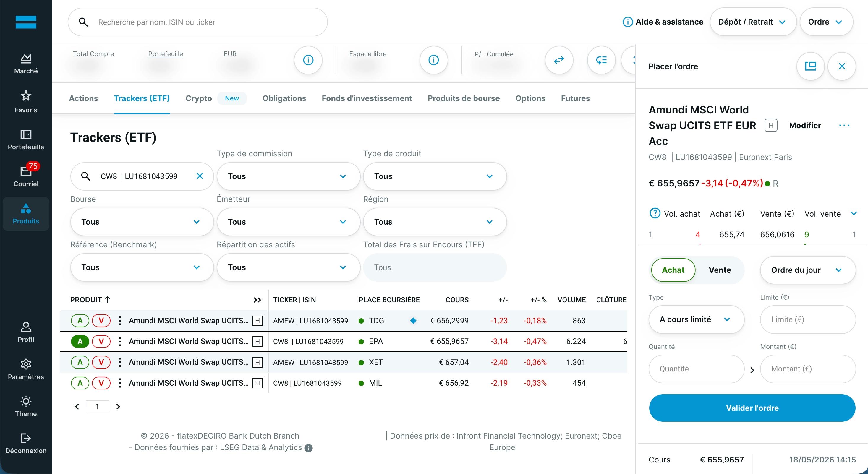Switch to the Produits de bourse tab
The height and width of the screenshot is (474, 868).
[464, 98]
